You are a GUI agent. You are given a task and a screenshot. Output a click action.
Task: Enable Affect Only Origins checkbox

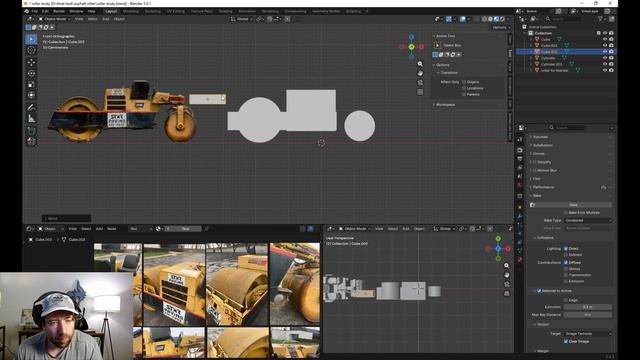point(464,82)
